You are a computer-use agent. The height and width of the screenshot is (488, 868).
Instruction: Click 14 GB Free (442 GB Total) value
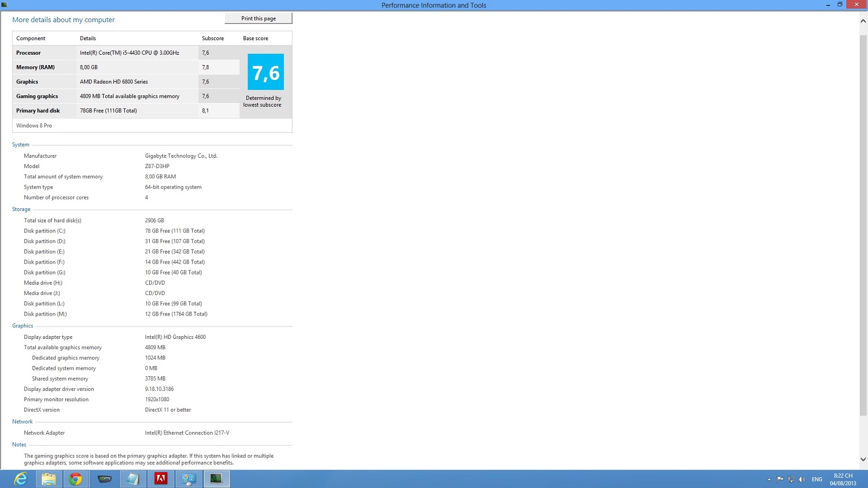(x=175, y=262)
